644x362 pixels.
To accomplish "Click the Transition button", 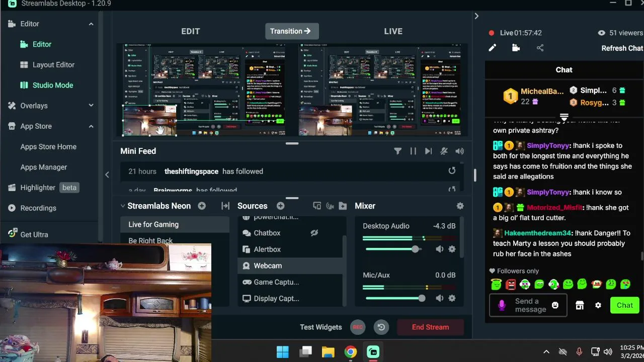I will click(x=292, y=31).
